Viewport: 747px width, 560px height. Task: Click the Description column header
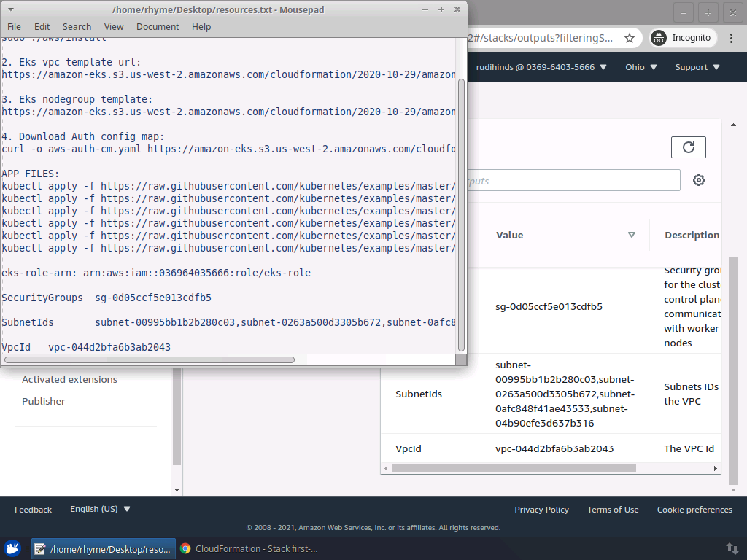click(x=692, y=235)
